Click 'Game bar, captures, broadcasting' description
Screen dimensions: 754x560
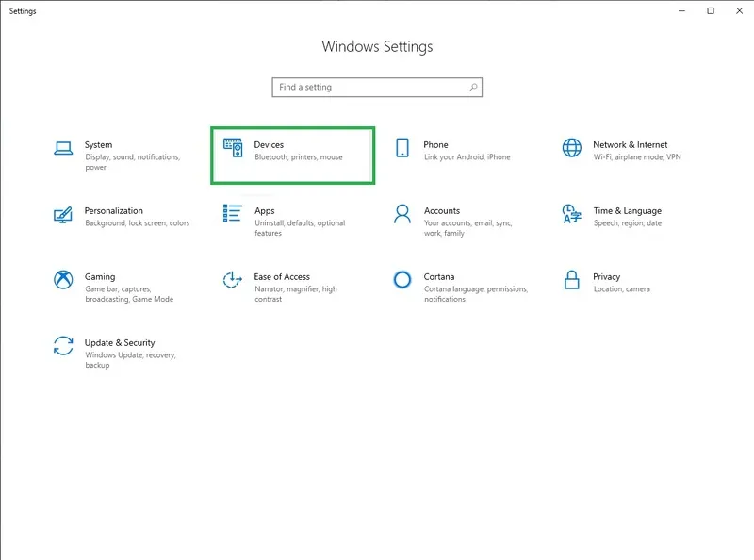coord(129,294)
